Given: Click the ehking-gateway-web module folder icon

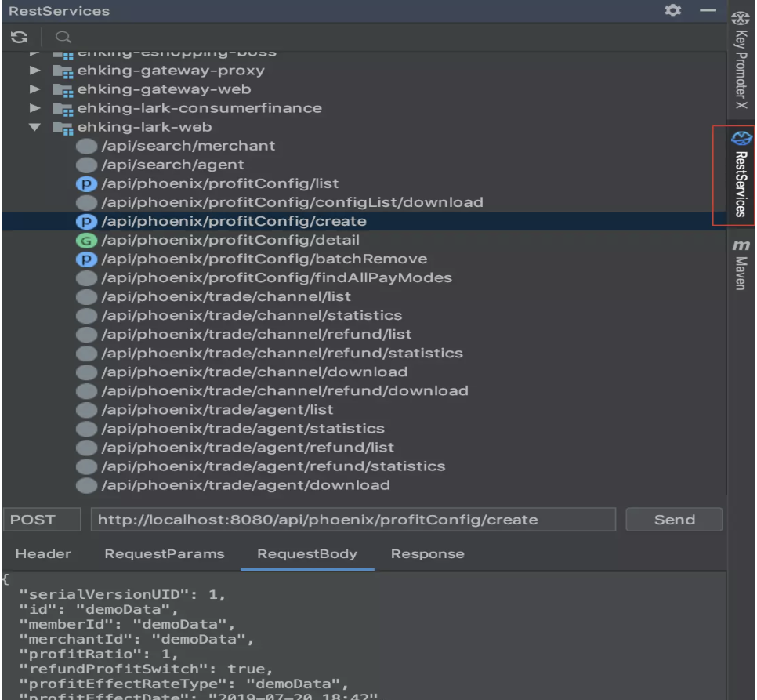Looking at the screenshot, I should coord(63,90).
